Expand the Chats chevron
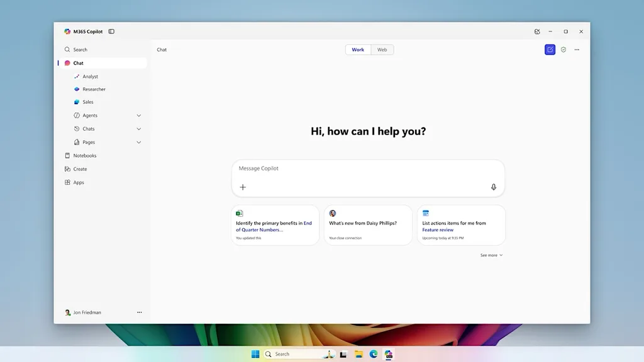Screen dimensions: 644x362 click(139, 129)
